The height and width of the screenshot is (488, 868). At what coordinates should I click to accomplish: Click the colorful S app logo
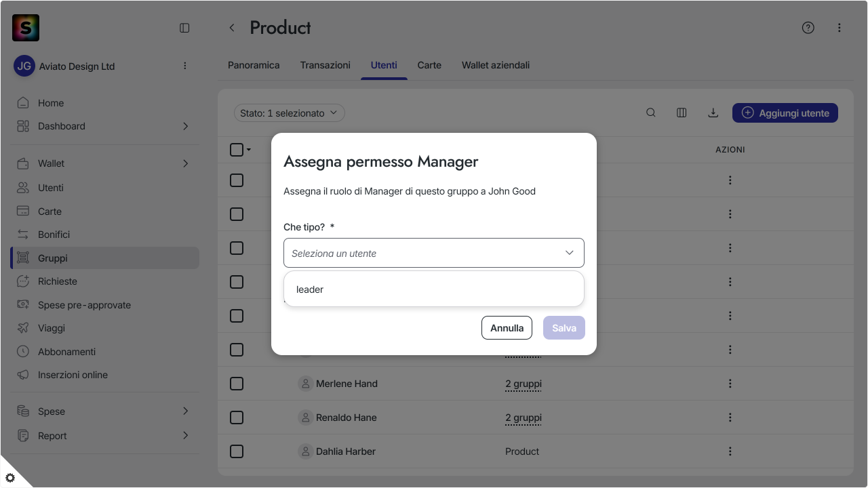point(26,28)
